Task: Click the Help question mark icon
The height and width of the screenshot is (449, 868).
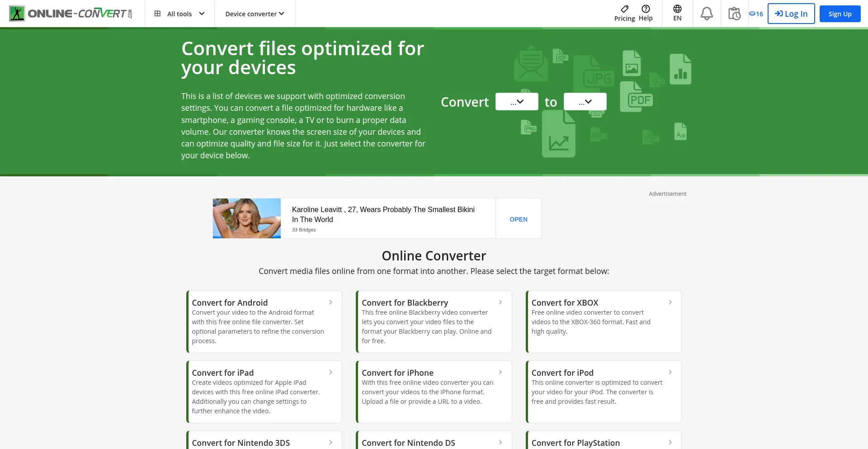Action: [646, 9]
